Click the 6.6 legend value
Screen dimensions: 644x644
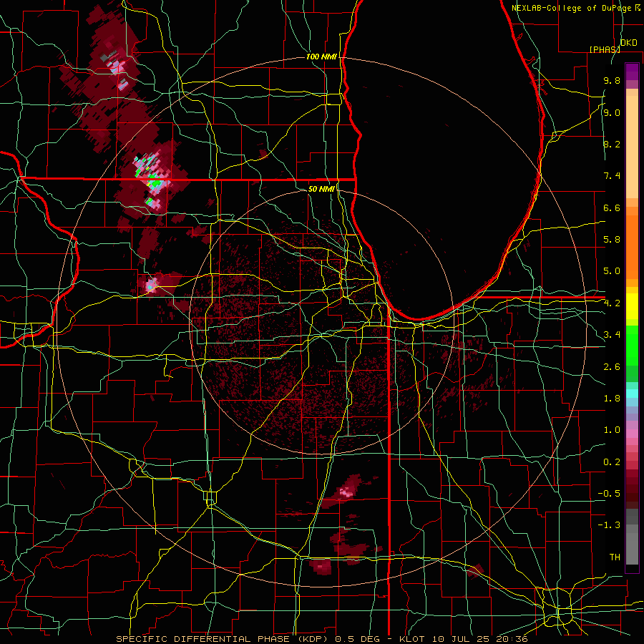(x=612, y=208)
